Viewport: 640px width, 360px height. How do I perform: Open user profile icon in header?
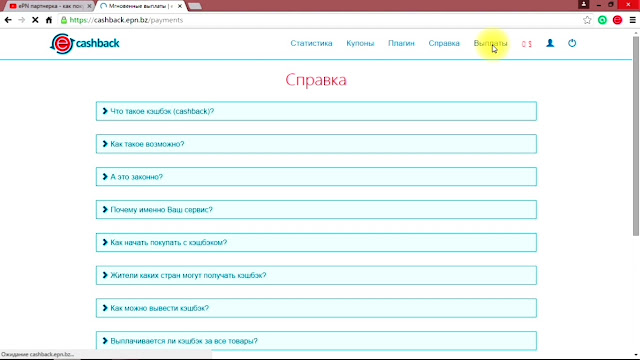pos(550,43)
